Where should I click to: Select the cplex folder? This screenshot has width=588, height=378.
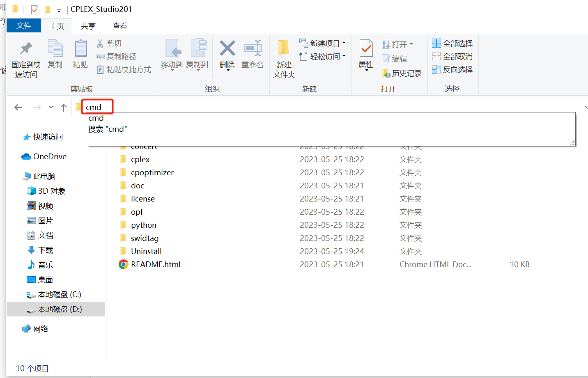[x=140, y=159]
